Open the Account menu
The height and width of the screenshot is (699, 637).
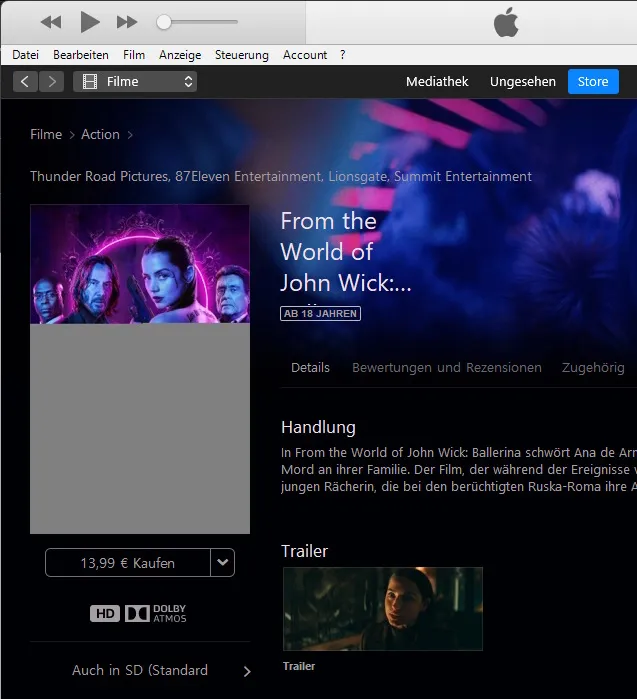[x=305, y=55]
